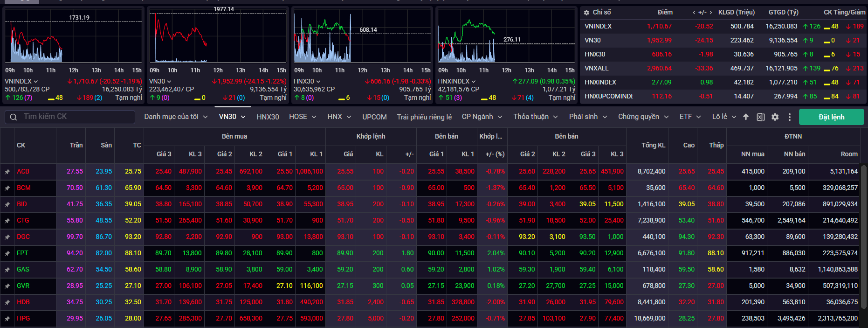
Task: Click the search magnifier icon
Action: 14,117
